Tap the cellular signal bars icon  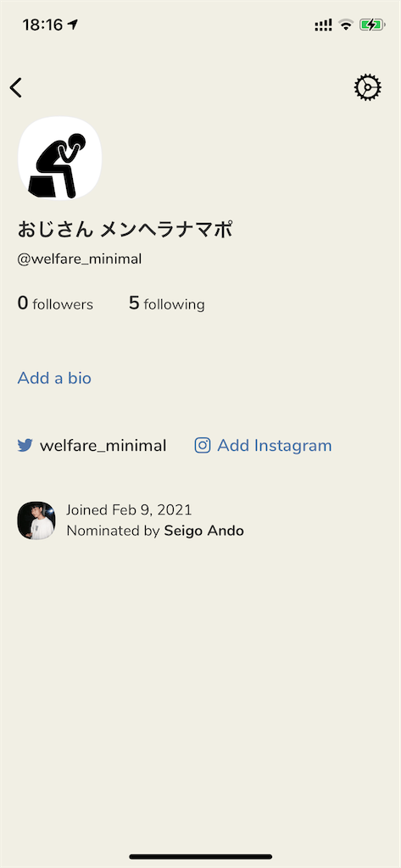(x=324, y=25)
